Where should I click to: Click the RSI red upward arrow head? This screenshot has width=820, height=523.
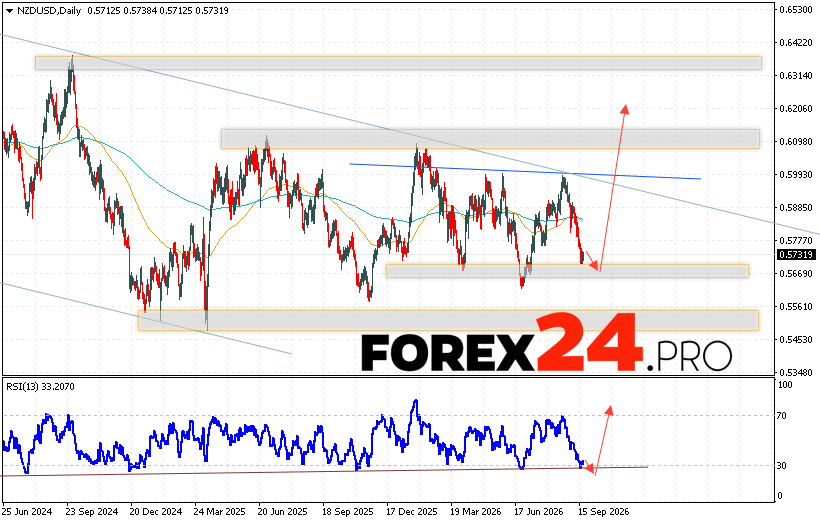(x=609, y=410)
